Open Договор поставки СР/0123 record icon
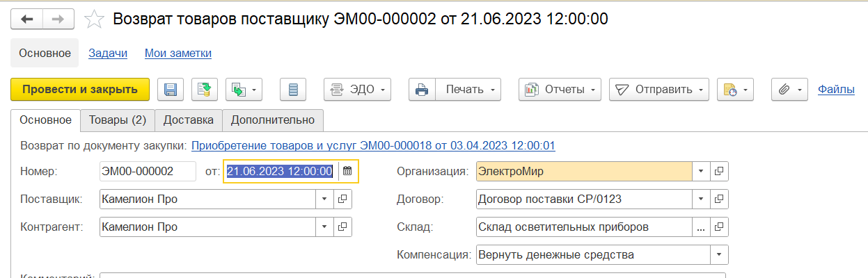Image resolution: width=868 pixels, height=278 pixels. [719, 199]
